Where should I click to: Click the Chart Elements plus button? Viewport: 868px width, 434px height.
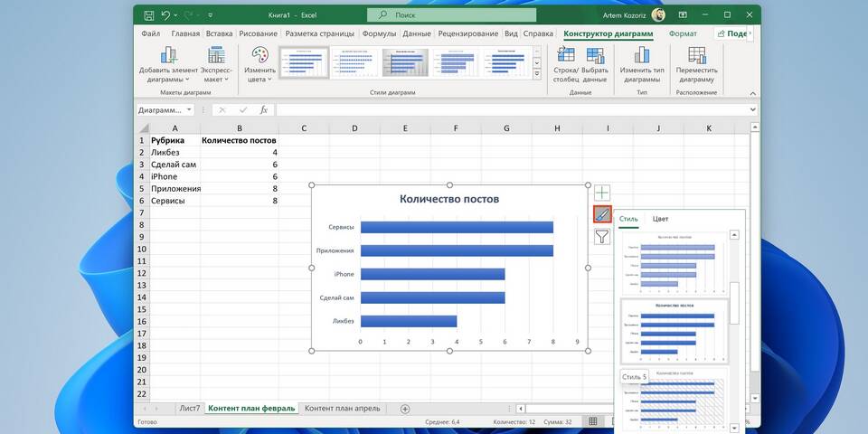tap(602, 193)
